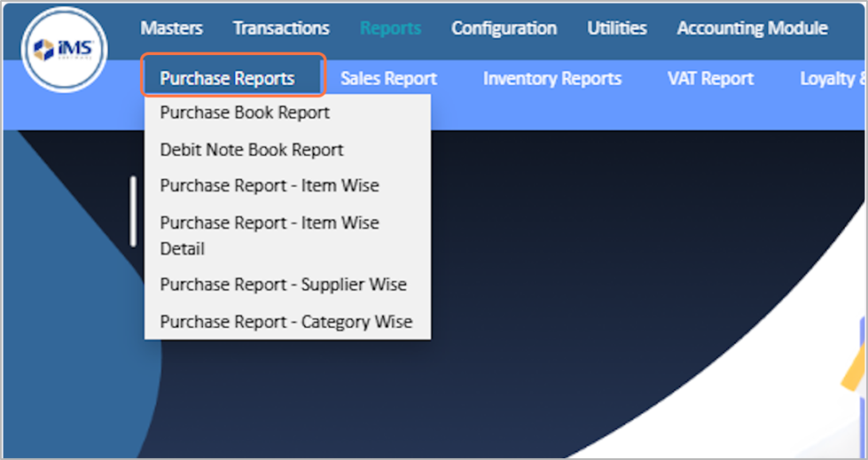The width and height of the screenshot is (868, 460).
Task: Open Debit Note Book Report
Action: [x=251, y=150]
